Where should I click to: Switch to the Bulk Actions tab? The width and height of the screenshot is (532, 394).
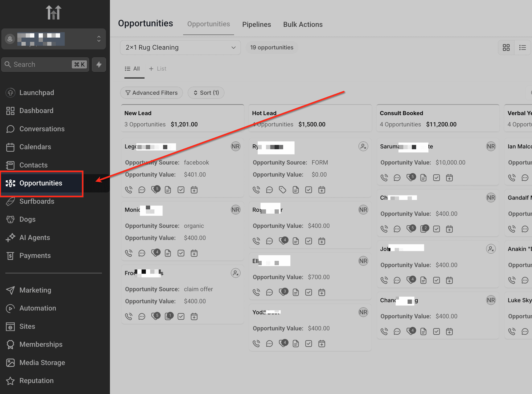click(x=303, y=24)
